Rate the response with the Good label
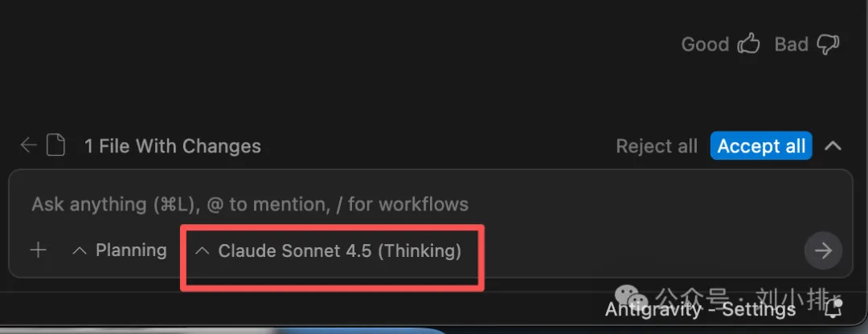Image resolution: width=868 pixels, height=334 pixels. [705, 44]
